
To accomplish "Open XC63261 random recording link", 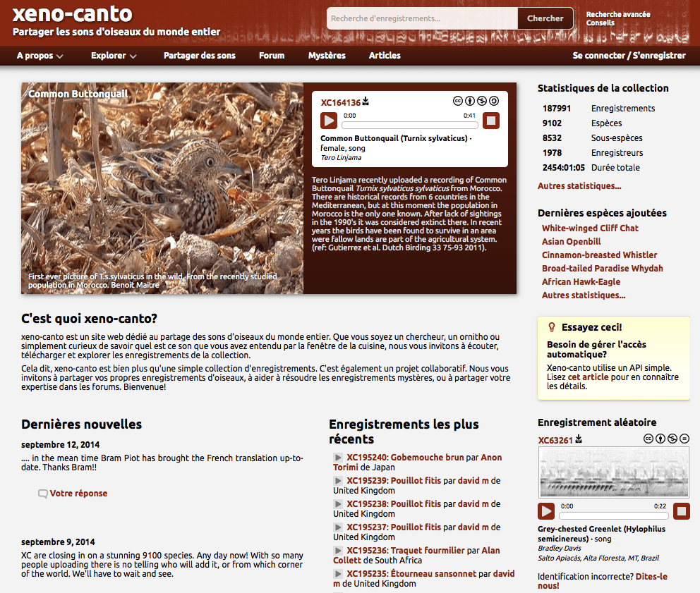I will click(555, 441).
